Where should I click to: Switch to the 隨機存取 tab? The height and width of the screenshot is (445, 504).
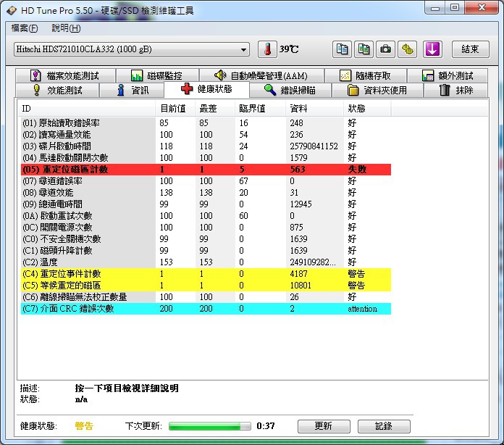tap(366, 75)
